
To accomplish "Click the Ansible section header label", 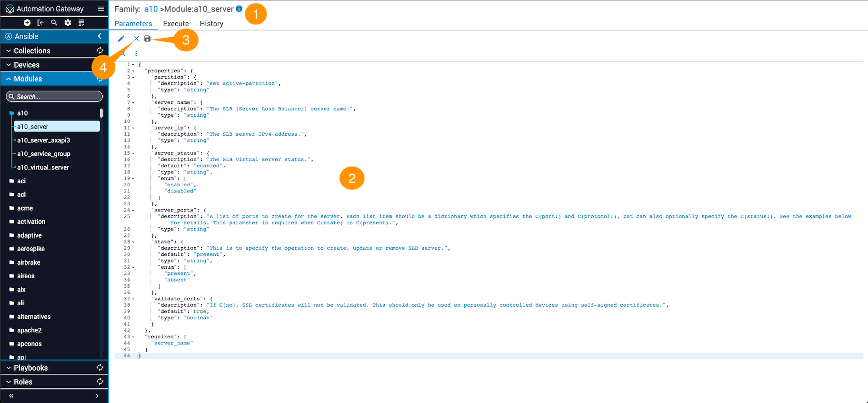I will click(27, 36).
